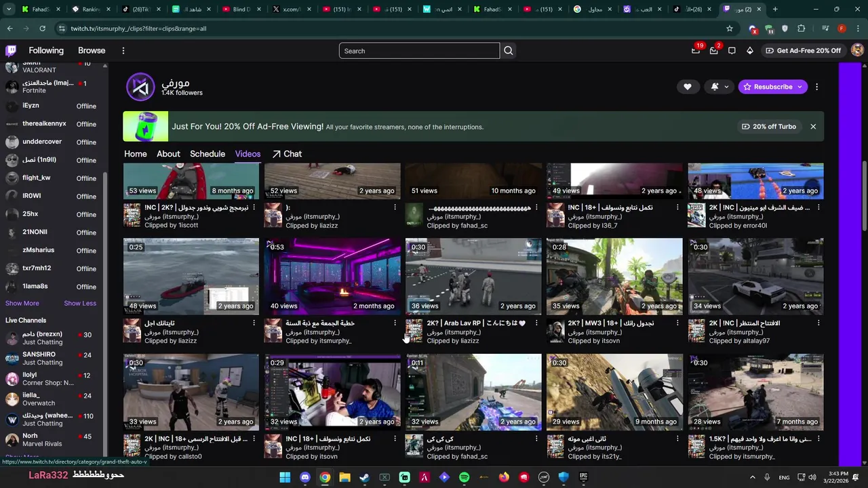
Task: Open notifications inbox with 2 badge
Action: click(x=714, y=51)
